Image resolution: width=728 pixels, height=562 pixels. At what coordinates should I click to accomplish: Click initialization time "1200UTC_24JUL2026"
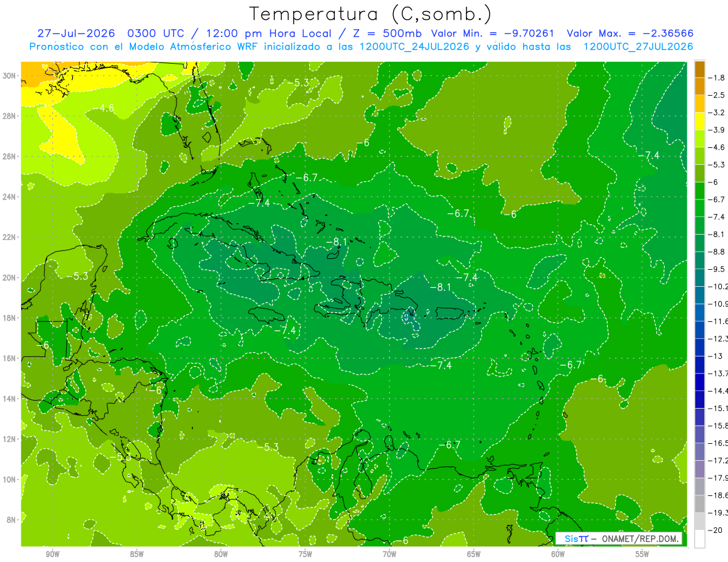point(414,47)
